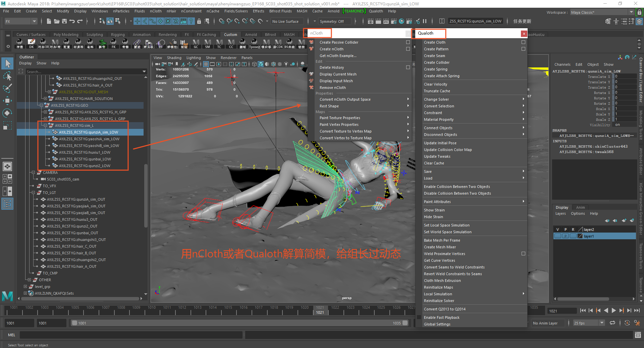Click the Save scene icon
The width and height of the screenshot is (644, 348).
(x=64, y=21)
